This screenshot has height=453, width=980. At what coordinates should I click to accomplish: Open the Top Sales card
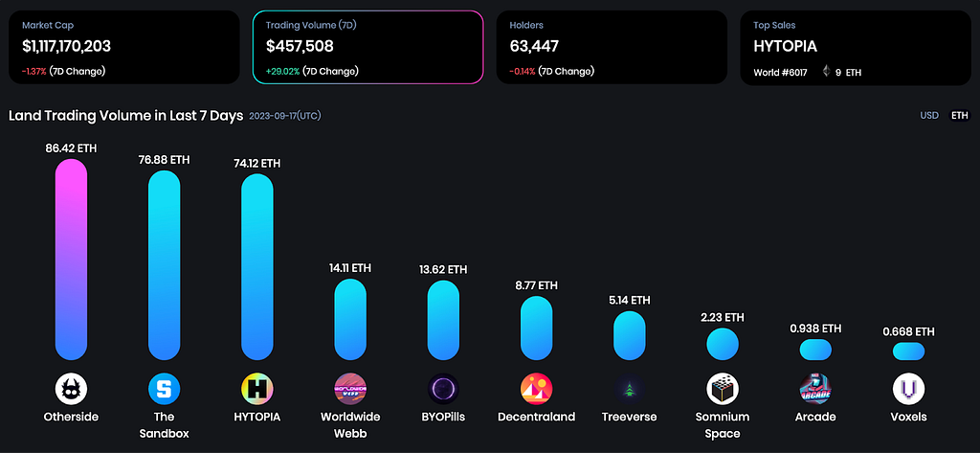click(x=856, y=47)
